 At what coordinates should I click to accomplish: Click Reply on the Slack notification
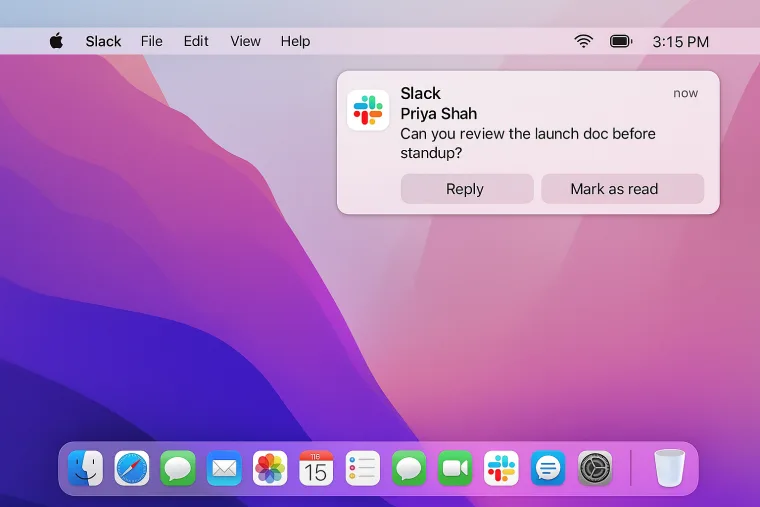pos(467,189)
